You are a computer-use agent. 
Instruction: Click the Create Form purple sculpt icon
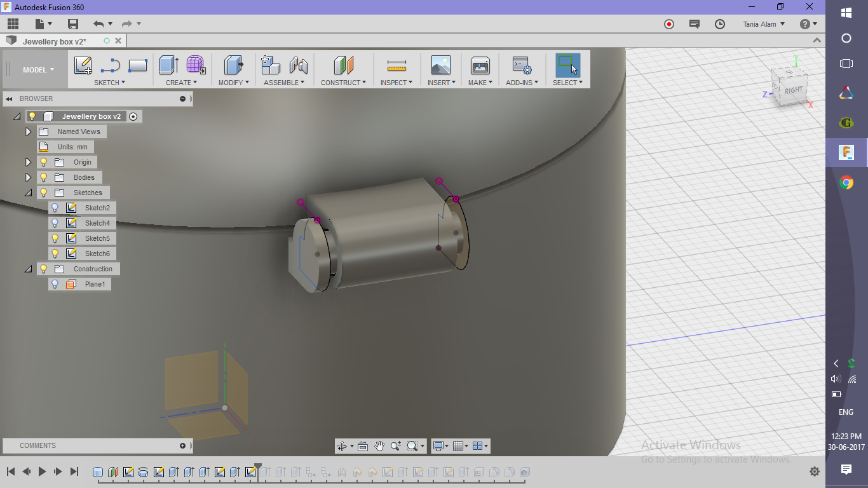(x=196, y=65)
